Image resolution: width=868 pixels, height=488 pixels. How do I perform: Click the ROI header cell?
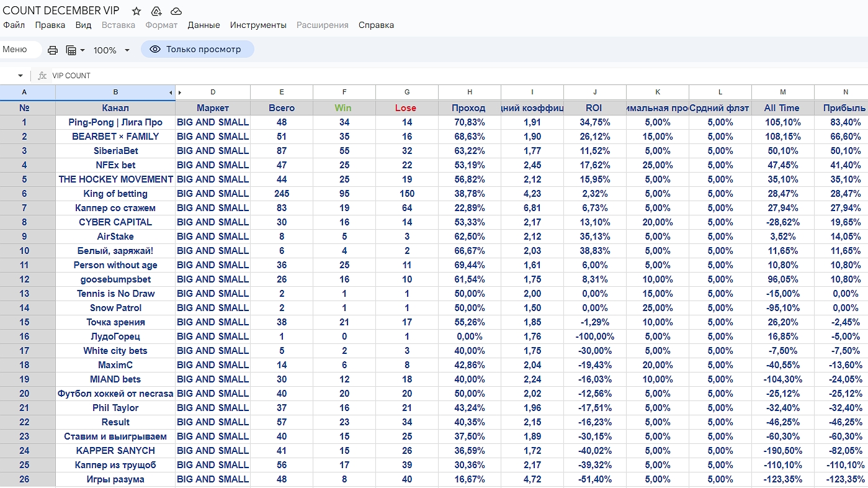point(594,108)
